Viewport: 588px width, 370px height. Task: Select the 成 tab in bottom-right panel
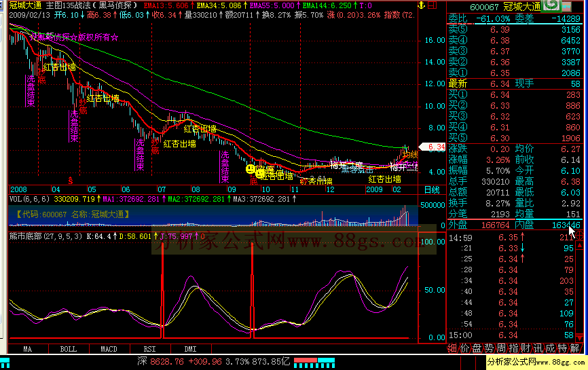(x=550, y=348)
